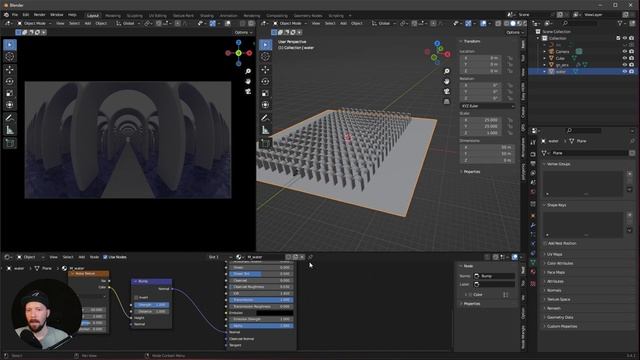
Task: Select the Add Cube tool in left viewport
Action: coord(10,143)
